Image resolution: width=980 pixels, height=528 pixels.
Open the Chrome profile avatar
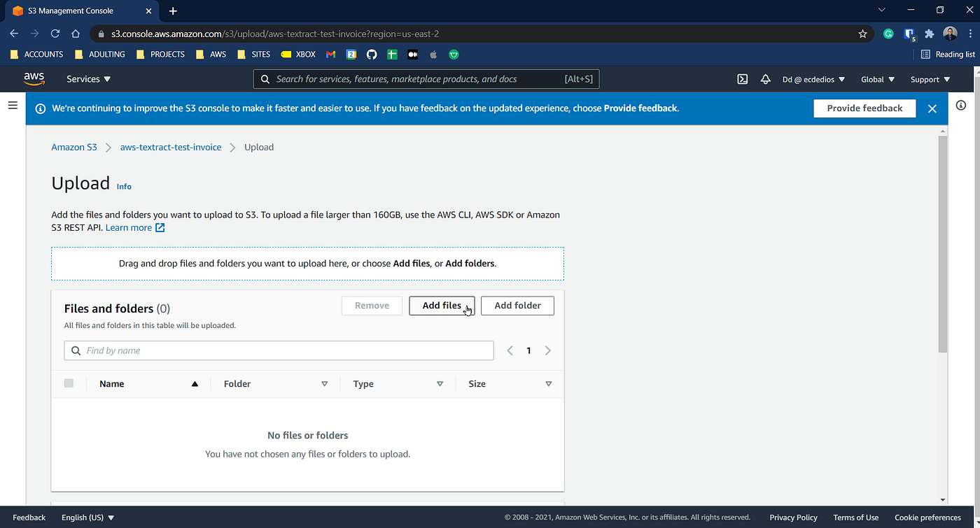(x=950, y=34)
